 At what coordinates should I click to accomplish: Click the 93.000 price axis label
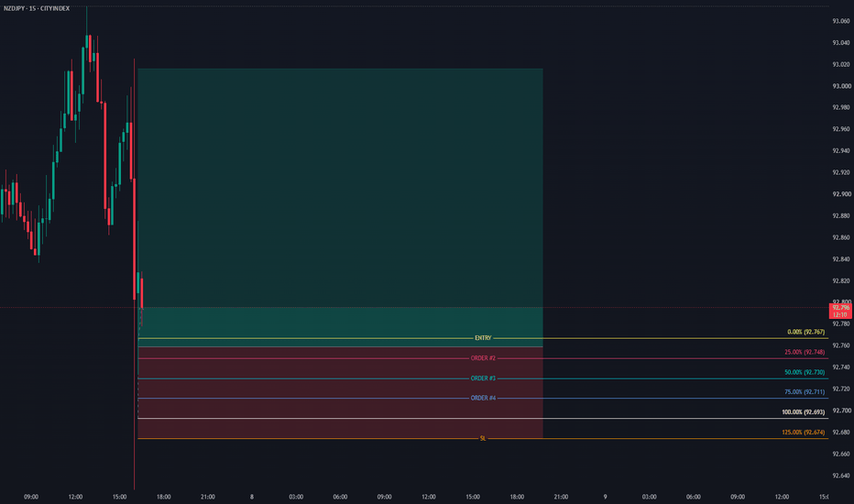tap(841, 86)
